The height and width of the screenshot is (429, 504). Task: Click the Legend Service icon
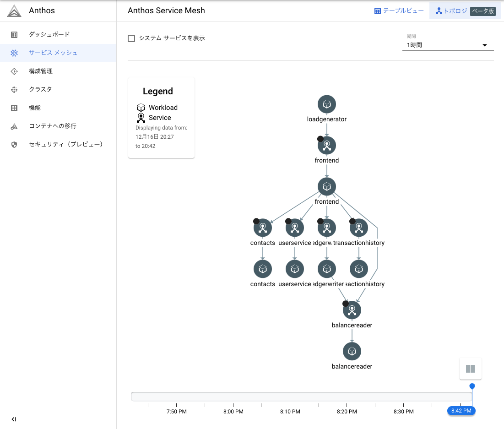click(141, 118)
